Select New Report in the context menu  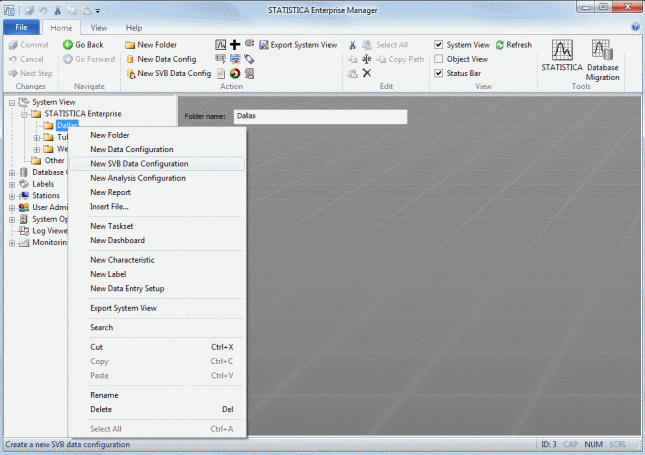tap(157, 193)
